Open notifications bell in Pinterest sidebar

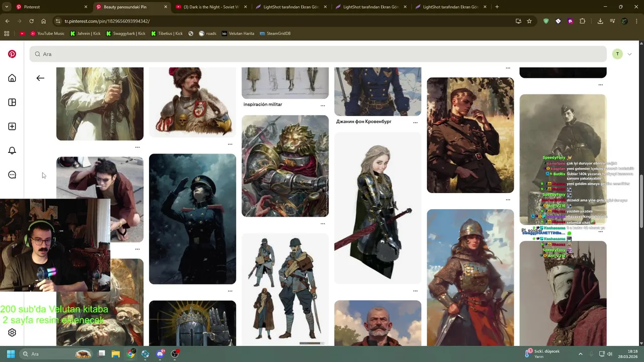(x=12, y=150)
